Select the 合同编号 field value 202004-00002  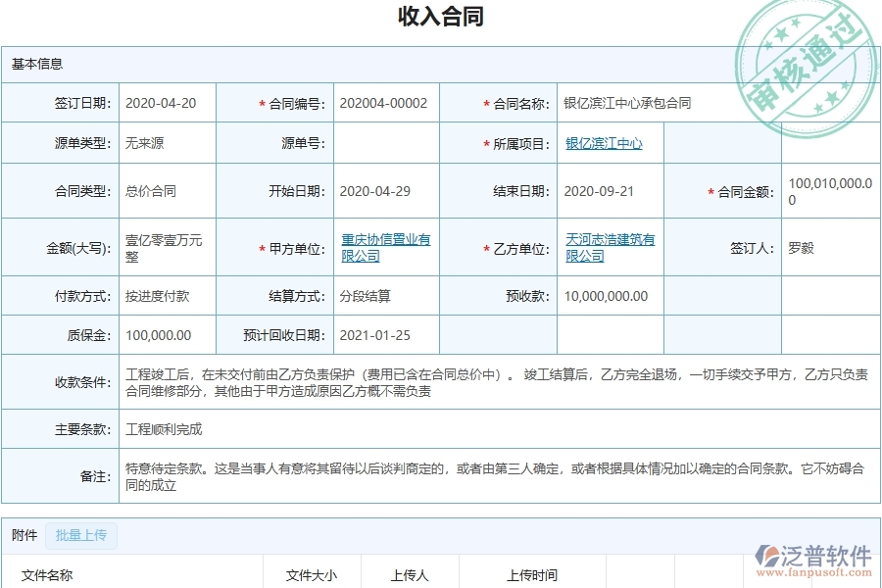coord(386,102)
